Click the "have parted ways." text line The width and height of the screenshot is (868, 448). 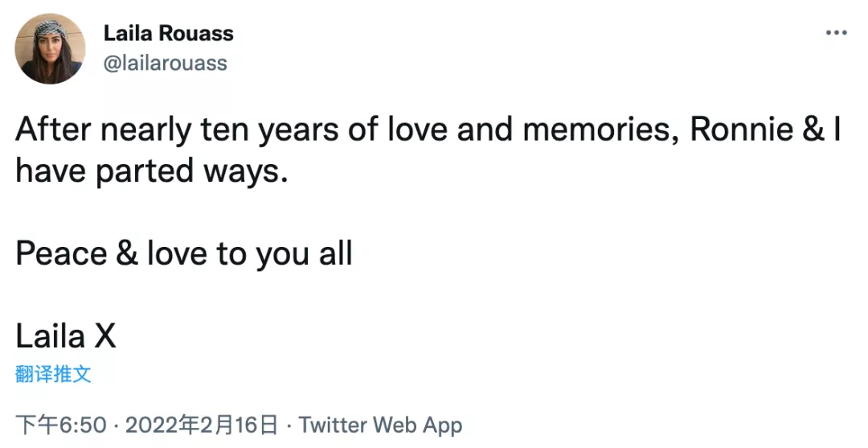152,172
